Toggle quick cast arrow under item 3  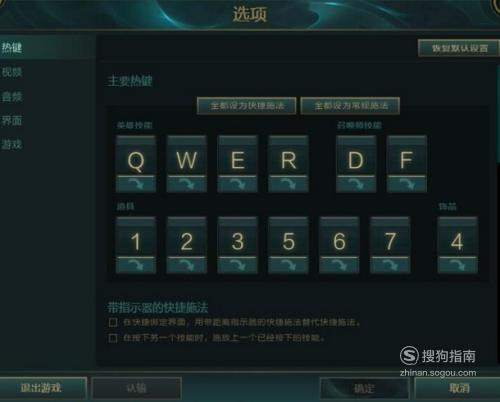click(x=237, y=266)
